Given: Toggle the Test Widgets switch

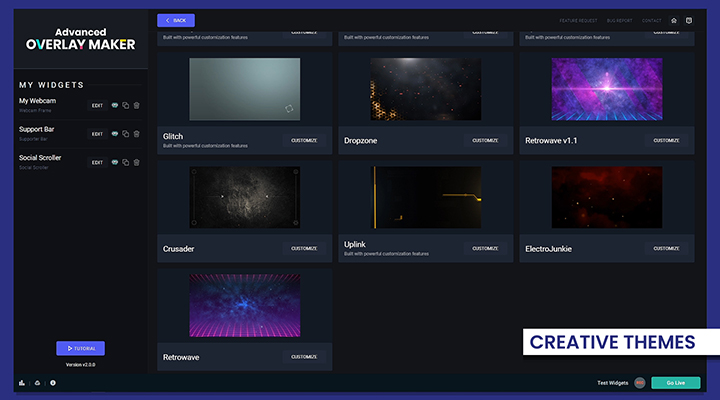Looking at the screenshot, I should 639,383.
